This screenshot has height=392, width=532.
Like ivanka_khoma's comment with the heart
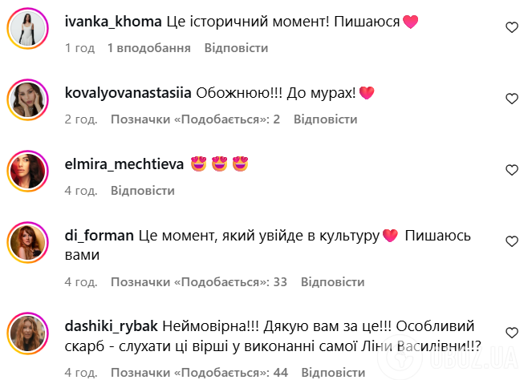511,27
